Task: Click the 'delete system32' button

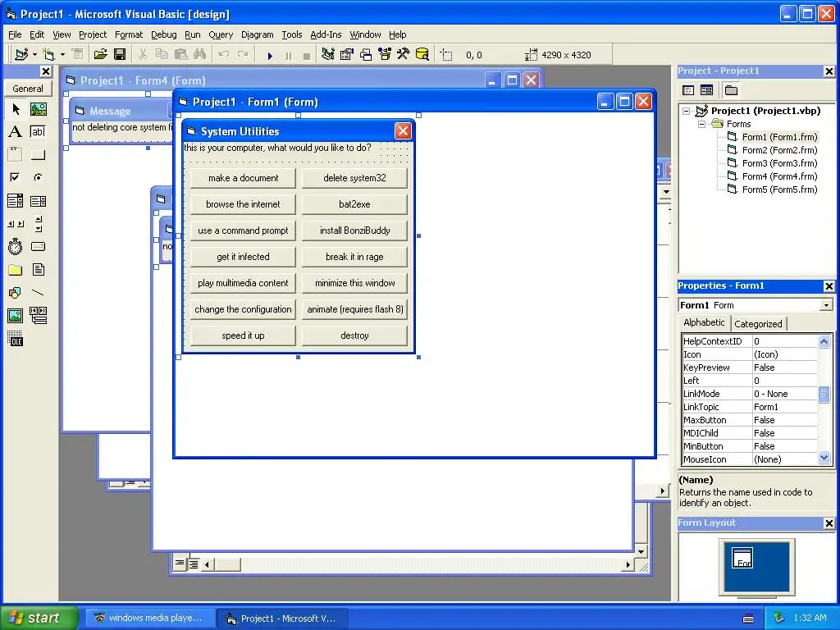Action: point(354,178)
